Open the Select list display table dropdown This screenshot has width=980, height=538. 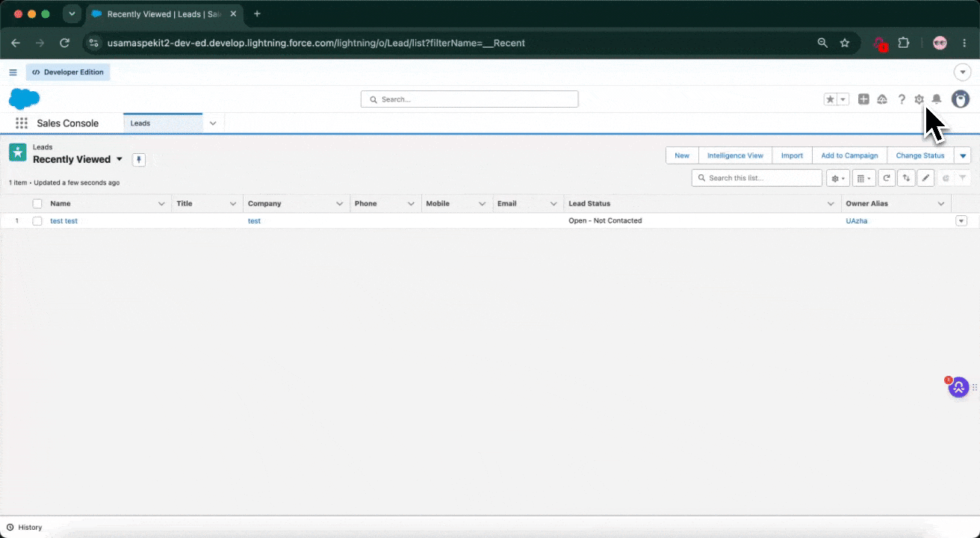pyautogui.click(x=863, y=178)
